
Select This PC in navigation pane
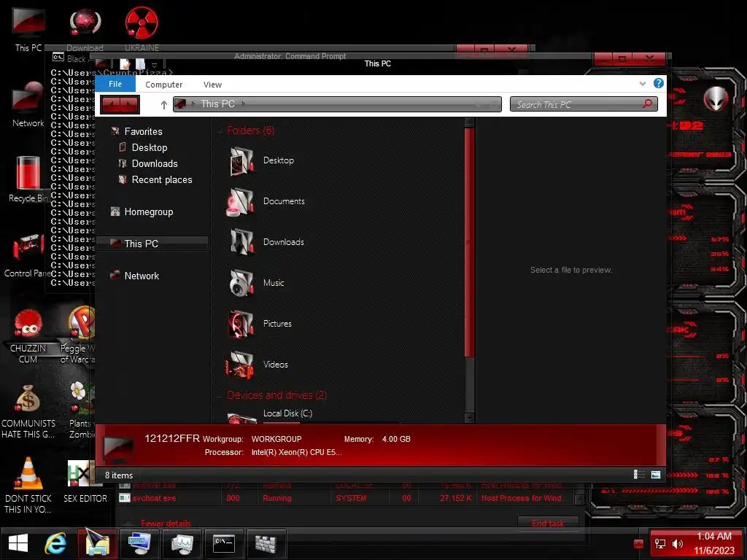(x=152, y=244)
